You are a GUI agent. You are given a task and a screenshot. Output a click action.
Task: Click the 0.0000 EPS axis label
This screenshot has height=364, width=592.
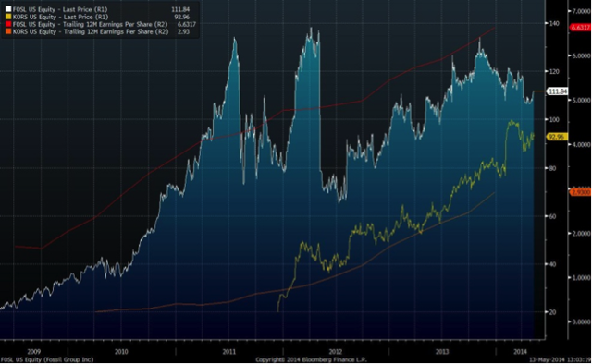tap(582, 322)
